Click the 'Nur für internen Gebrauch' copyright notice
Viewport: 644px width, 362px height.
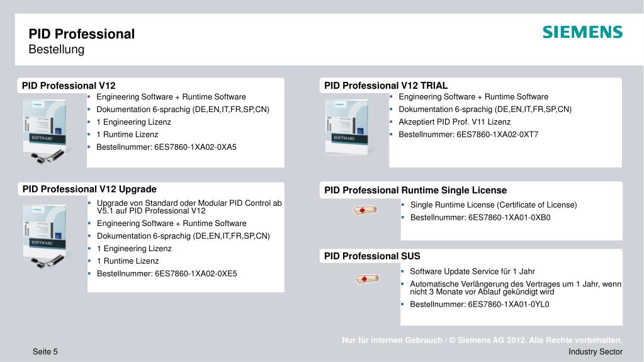(x=482, y=340)
